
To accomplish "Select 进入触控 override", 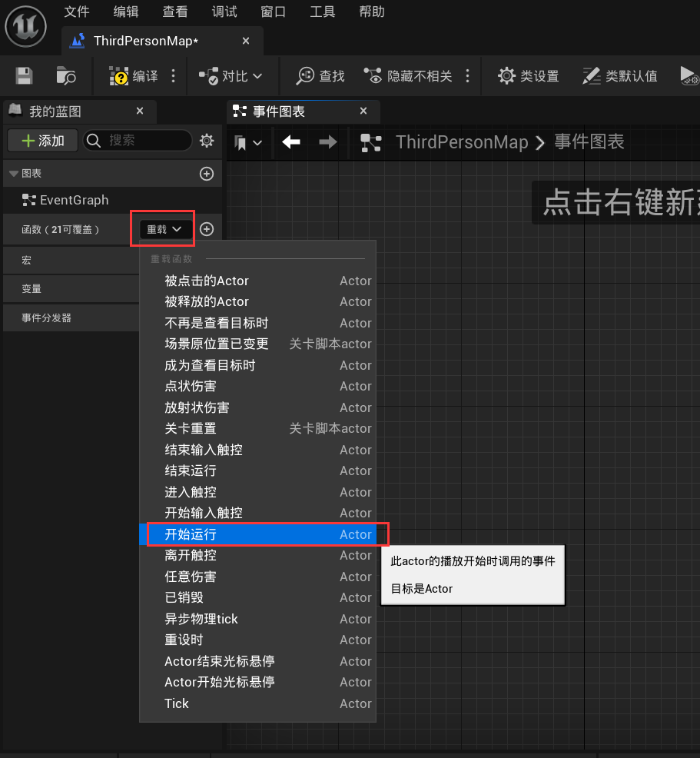I will coord(257,492).
